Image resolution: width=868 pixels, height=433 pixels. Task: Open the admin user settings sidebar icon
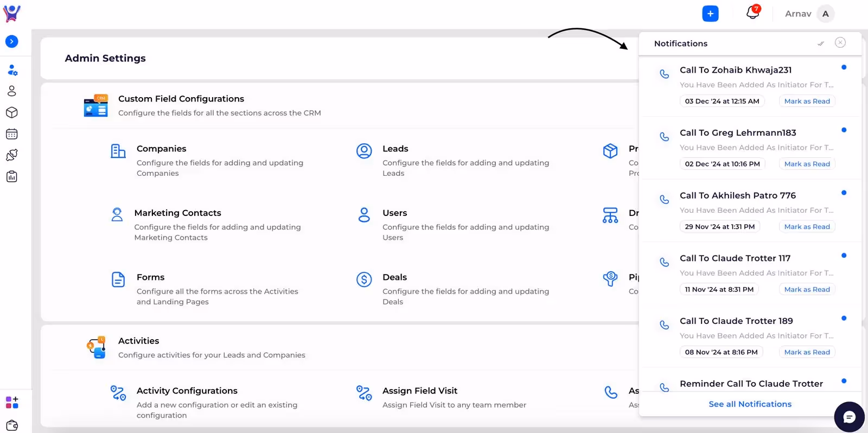[12, 70]
